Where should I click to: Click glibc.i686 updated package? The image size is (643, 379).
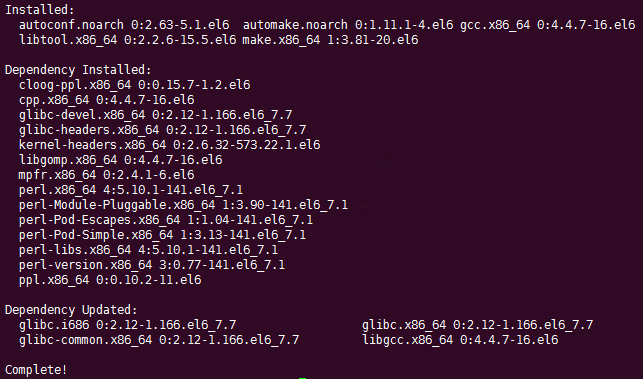coord(128,325)
